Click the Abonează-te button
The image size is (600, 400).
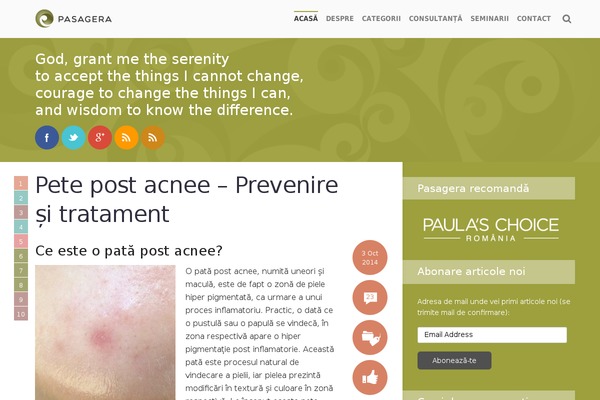tap(454, 361)
